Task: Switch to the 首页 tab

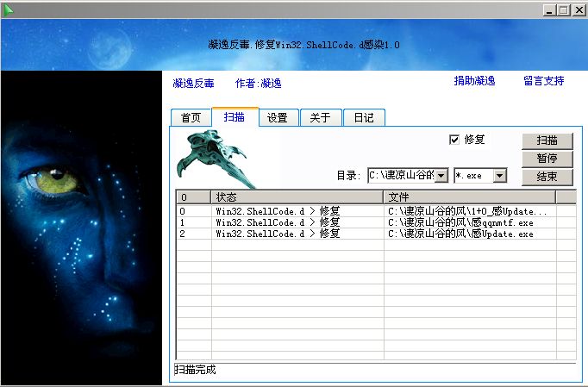Action: coord(191,118)
